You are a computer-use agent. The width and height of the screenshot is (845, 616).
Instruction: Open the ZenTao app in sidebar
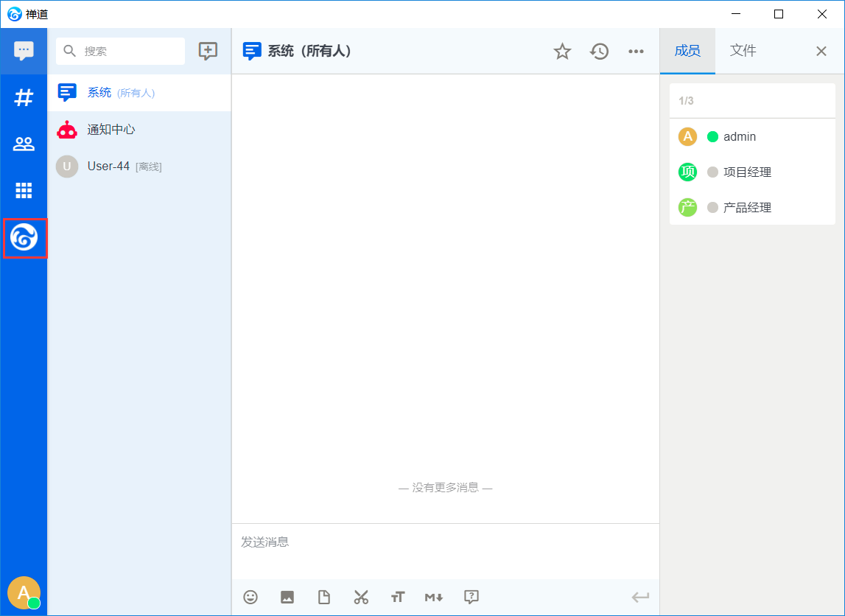click(x=24, y=238)
